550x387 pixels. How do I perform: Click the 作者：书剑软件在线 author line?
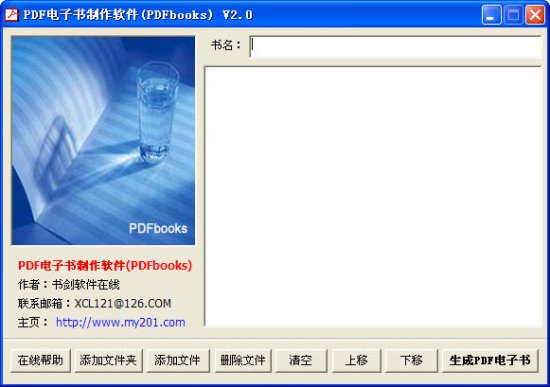click(69, 284)
